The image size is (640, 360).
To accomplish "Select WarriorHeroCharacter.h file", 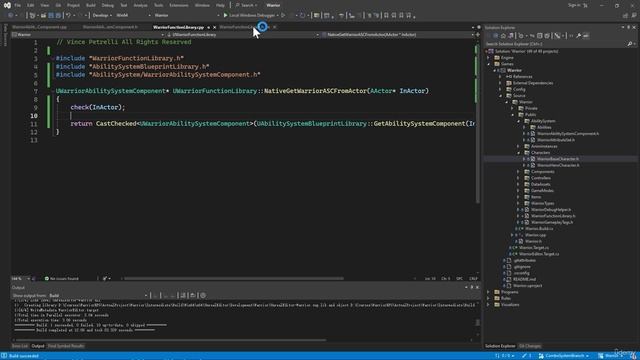I will (x=558, y=165).
